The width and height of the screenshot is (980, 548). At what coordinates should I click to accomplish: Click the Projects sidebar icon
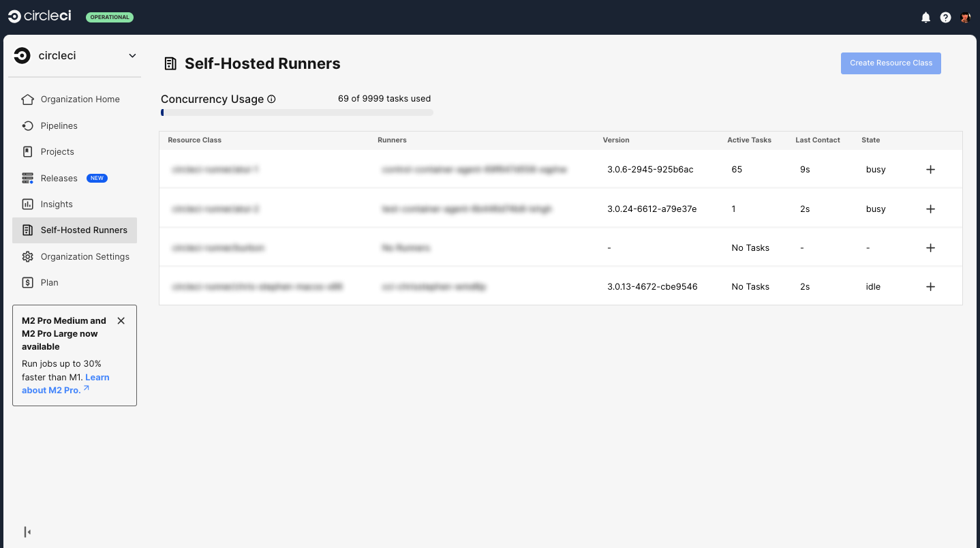27,151
